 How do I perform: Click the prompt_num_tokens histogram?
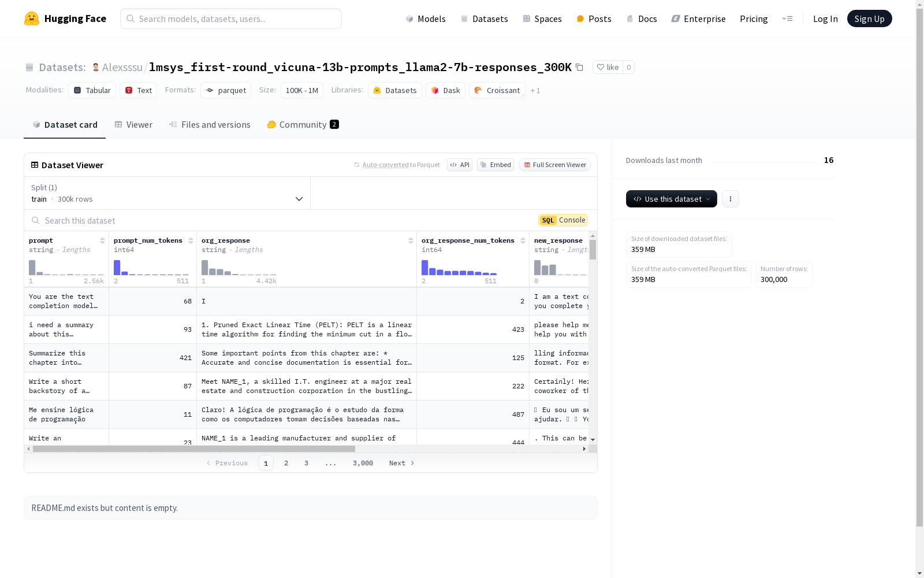pyautogui.click(x=151, y=267)
